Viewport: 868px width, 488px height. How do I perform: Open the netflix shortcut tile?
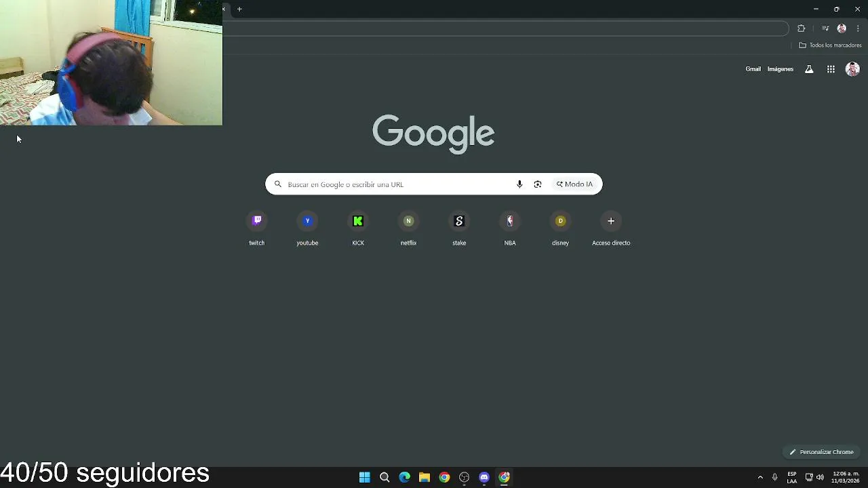pyautogui.click(x=408, y=229)
